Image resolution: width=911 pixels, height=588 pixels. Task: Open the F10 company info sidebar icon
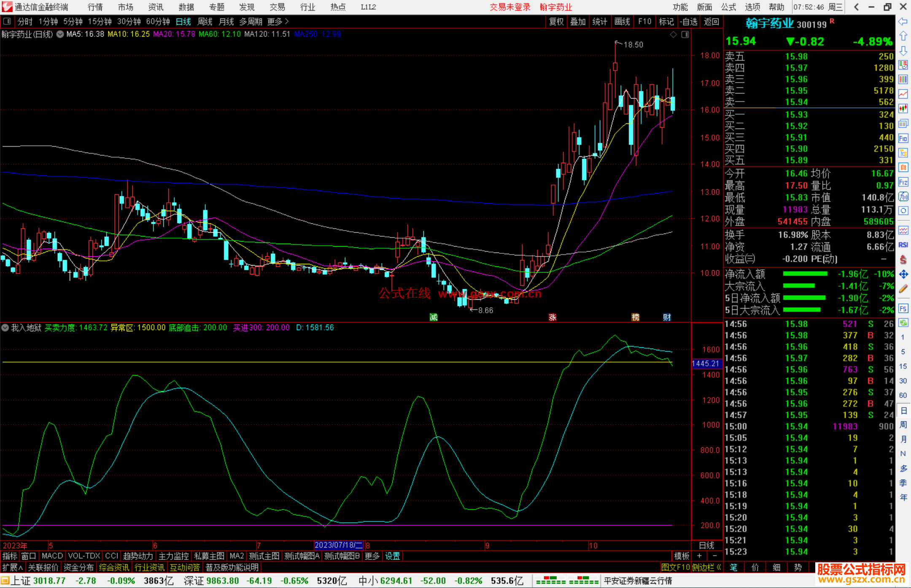point(903,139)
